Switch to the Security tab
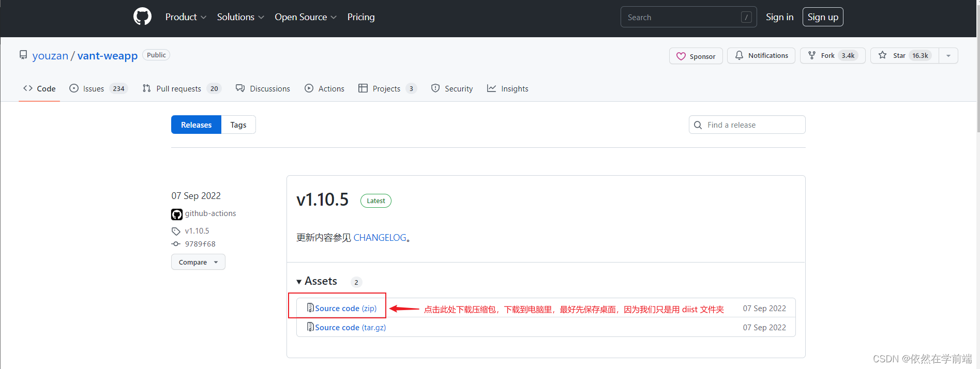The width and height of the screenshot is (980, 369). (x=452, y=89)
